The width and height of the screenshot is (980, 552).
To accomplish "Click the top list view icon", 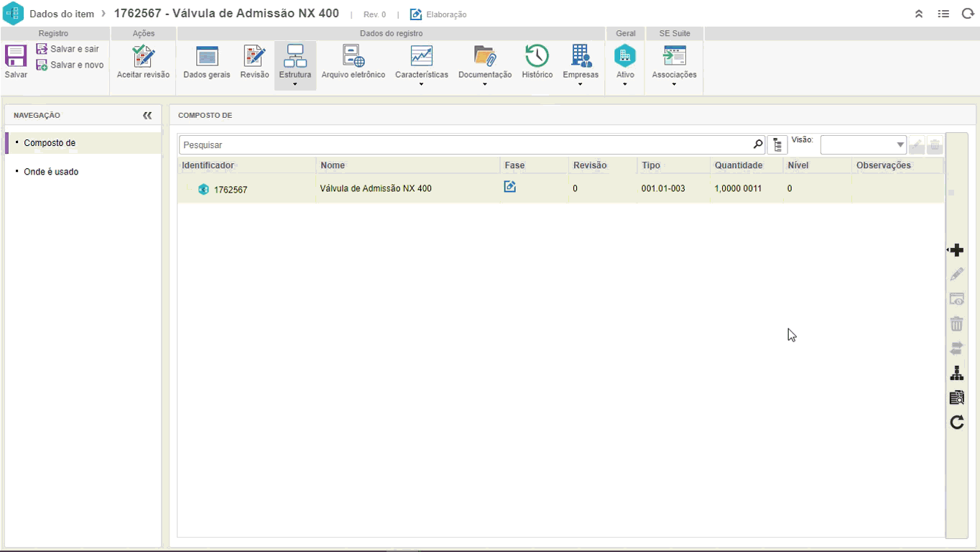I will coord(943,14).
